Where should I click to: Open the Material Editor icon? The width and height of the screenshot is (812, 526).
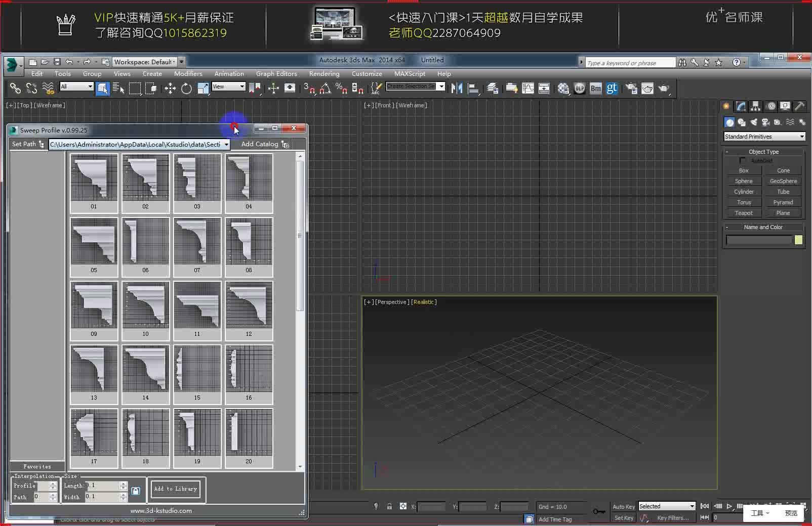(x=564, y=89)
